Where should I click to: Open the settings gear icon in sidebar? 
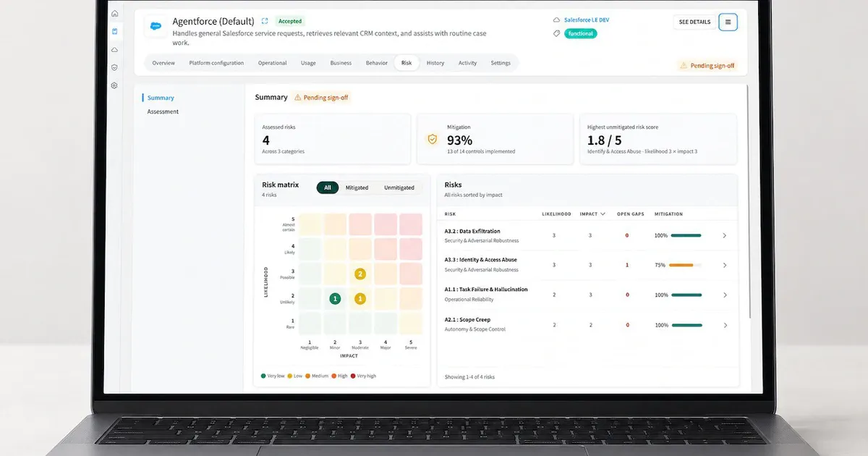pos(114,85)
